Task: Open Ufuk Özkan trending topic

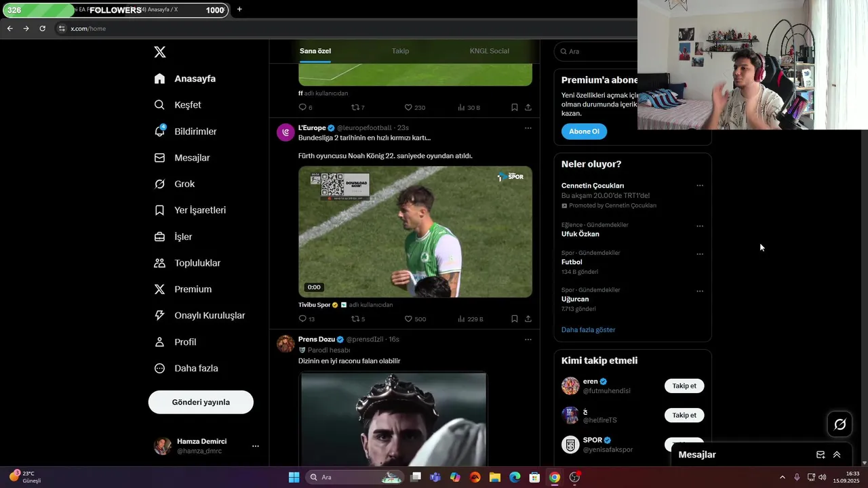Action: [580, 235]
